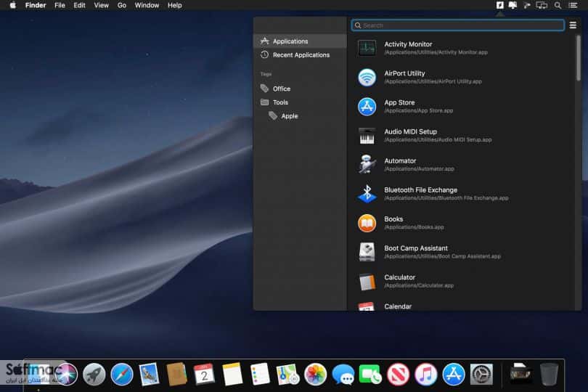Open the Help menu

coord(175,5)
